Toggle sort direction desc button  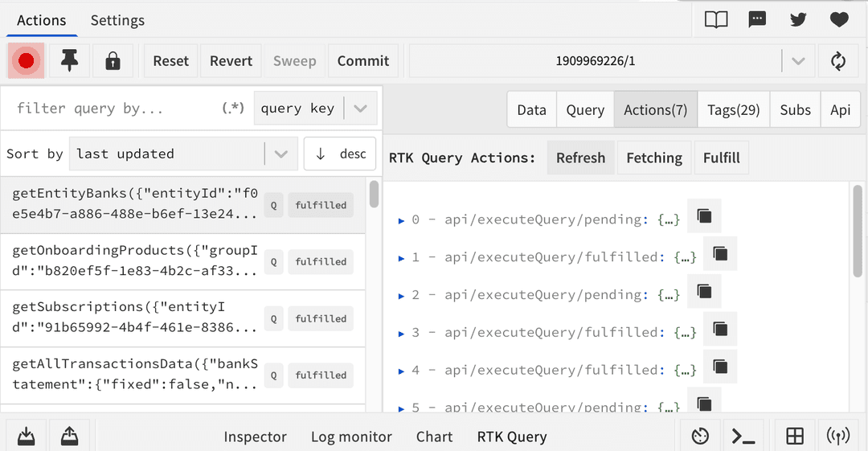point(340,154)
